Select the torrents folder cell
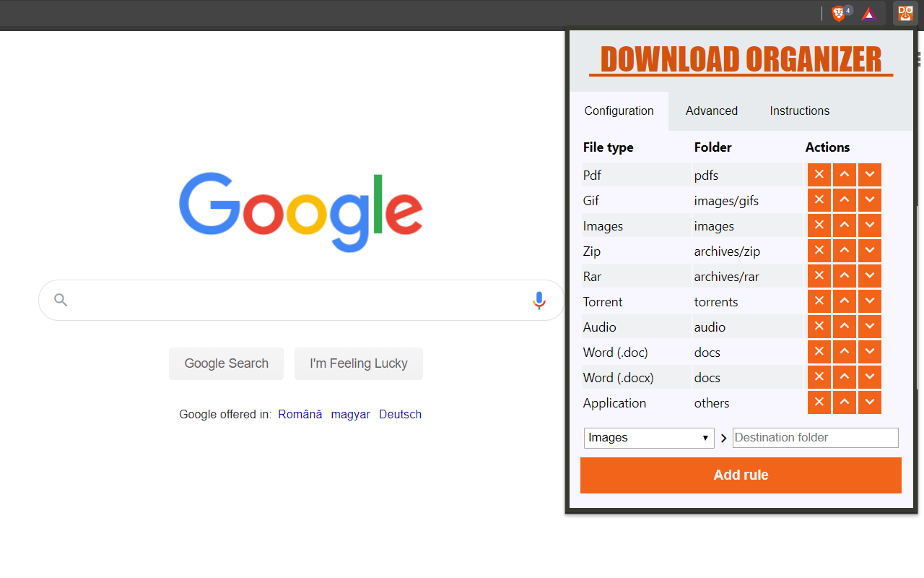 (748, 301)
